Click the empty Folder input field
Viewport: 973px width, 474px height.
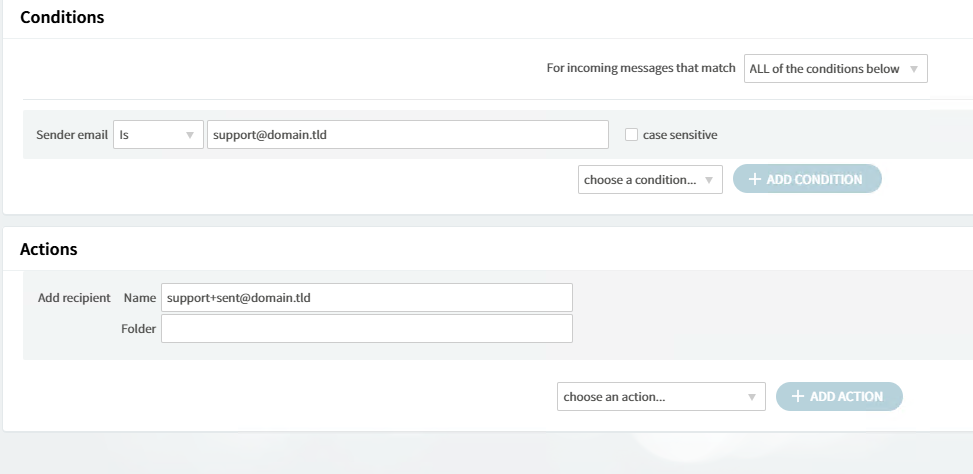366,329
